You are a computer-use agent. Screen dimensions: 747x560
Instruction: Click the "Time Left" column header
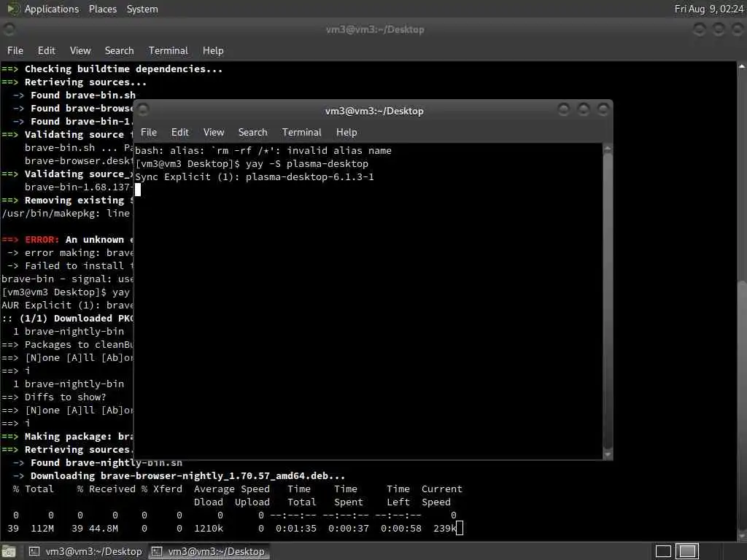(398, 495)
